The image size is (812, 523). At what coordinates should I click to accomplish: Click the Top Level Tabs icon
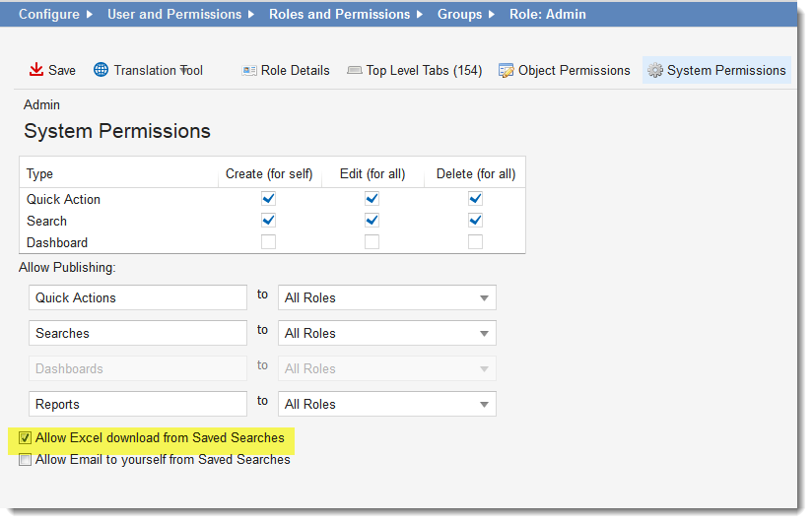(354, 71)
